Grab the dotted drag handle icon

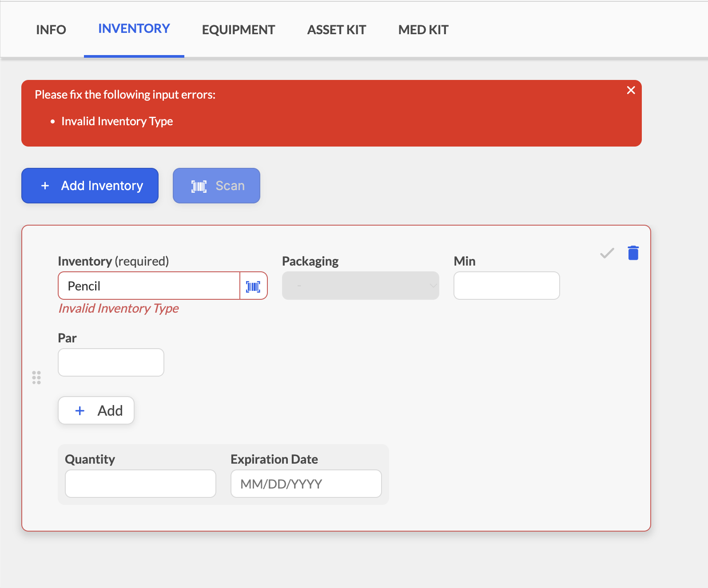(36, 377)
